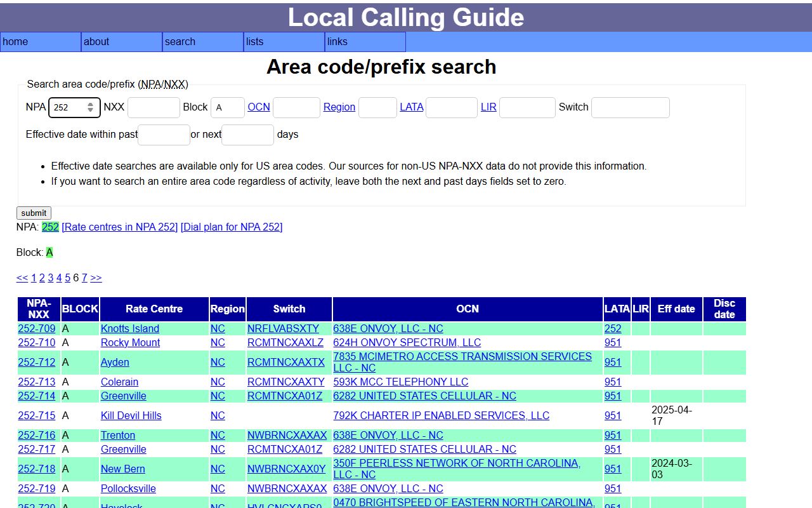Open the home menu item

[x=41, y=42]
